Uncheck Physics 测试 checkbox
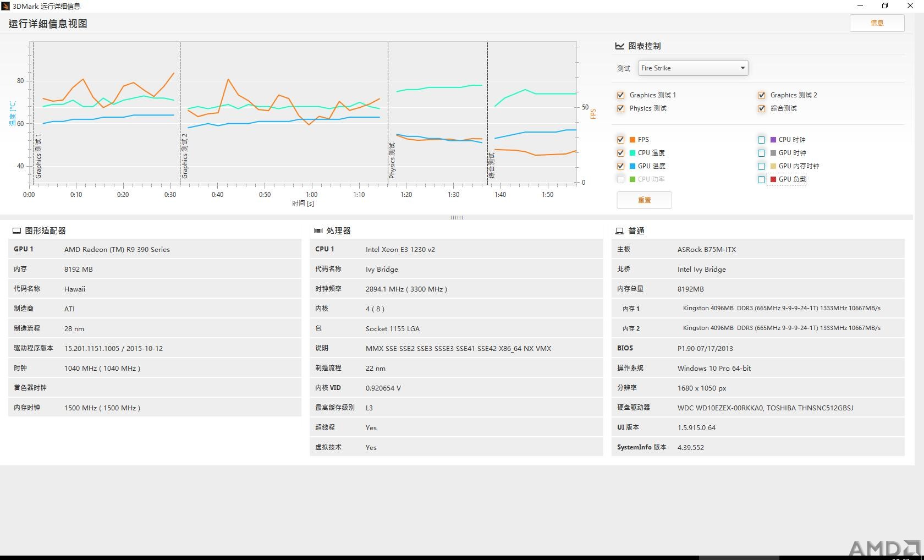Image resolution: width=924 pixels, height=560 pixels. click(620, 108)
